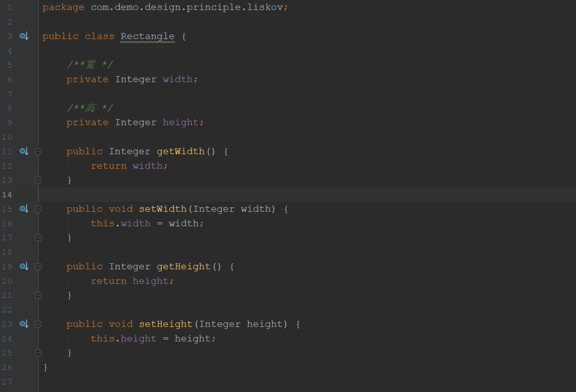The image size is (576, 392).
Task: Click the subclass gutter icon beside Rectangle class
Action: (x=24, y=36)
